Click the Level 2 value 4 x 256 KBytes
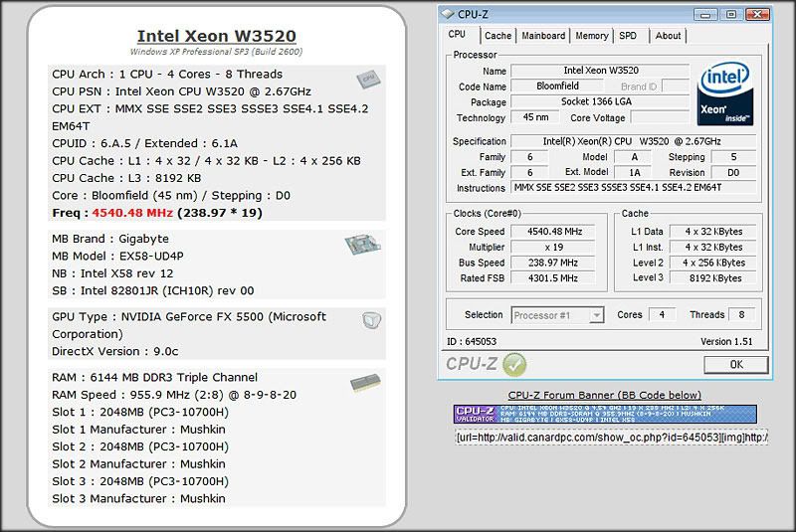This screenshot has width=796, height=532. point(713,263)
